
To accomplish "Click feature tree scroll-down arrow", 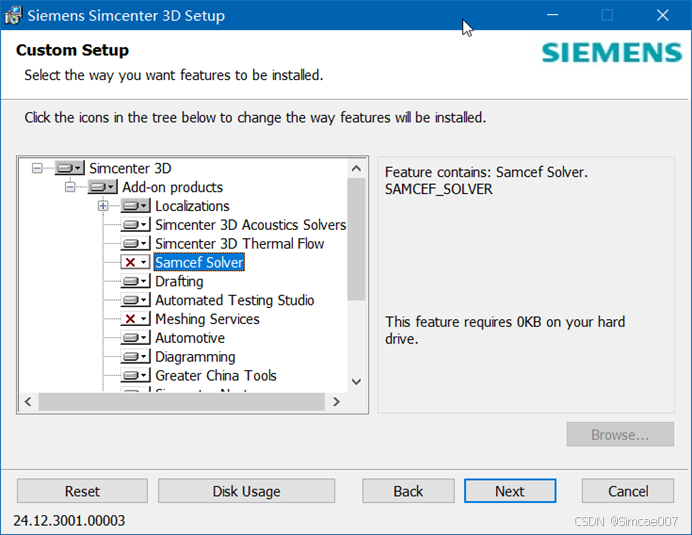I will click(x=357, y=382).
